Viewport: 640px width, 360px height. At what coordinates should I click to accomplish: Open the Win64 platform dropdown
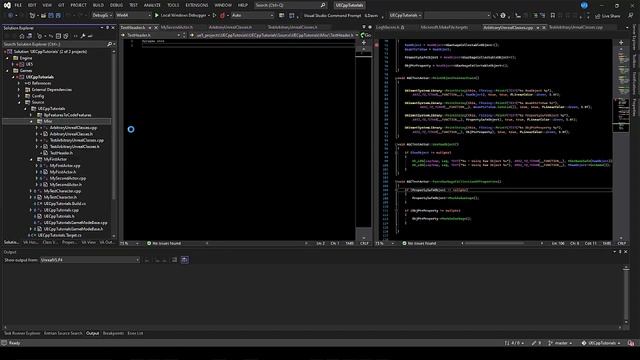(x=133, y=15)
